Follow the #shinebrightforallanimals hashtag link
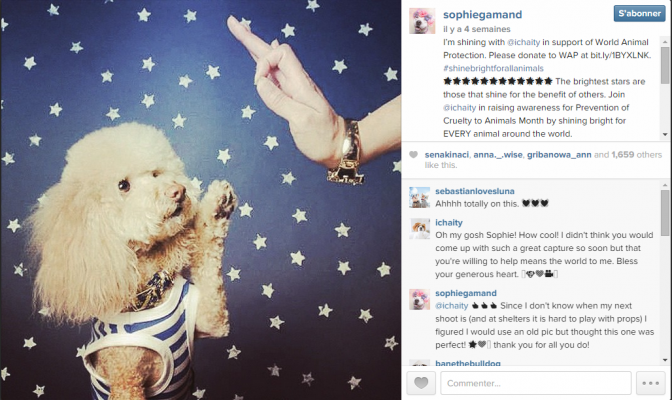 click(x=493, y=68)
